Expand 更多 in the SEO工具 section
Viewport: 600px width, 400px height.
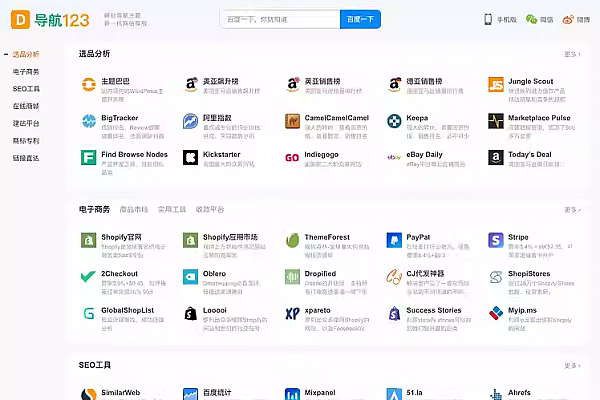tap(572, 366)
